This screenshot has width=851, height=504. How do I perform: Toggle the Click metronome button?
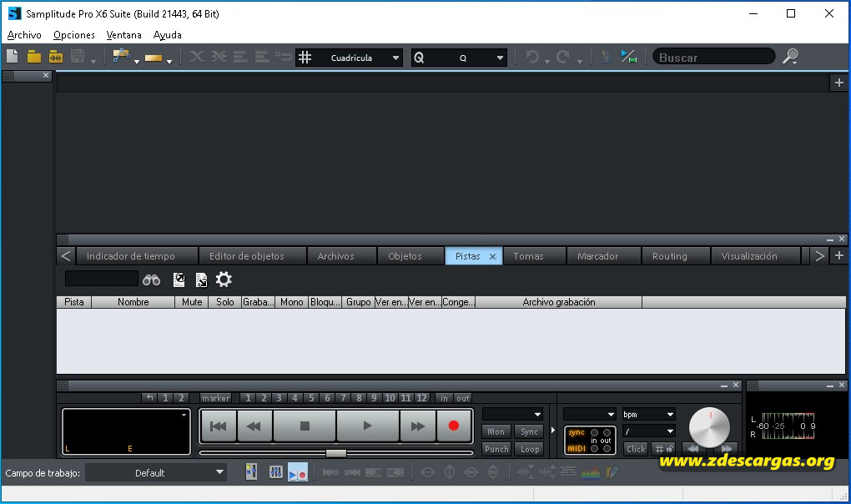pos(636,449)
